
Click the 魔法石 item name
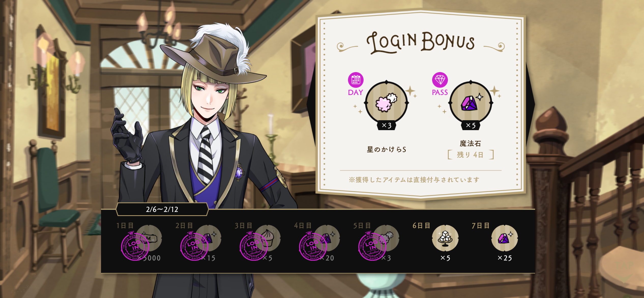coord(470,143)
